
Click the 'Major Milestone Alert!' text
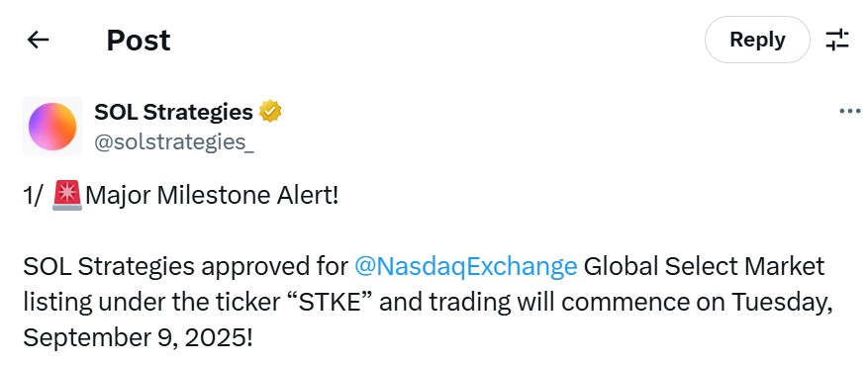[212, 196]
